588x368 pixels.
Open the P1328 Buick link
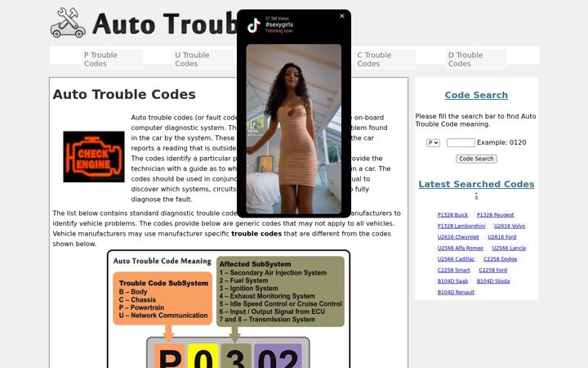(452, 215)
